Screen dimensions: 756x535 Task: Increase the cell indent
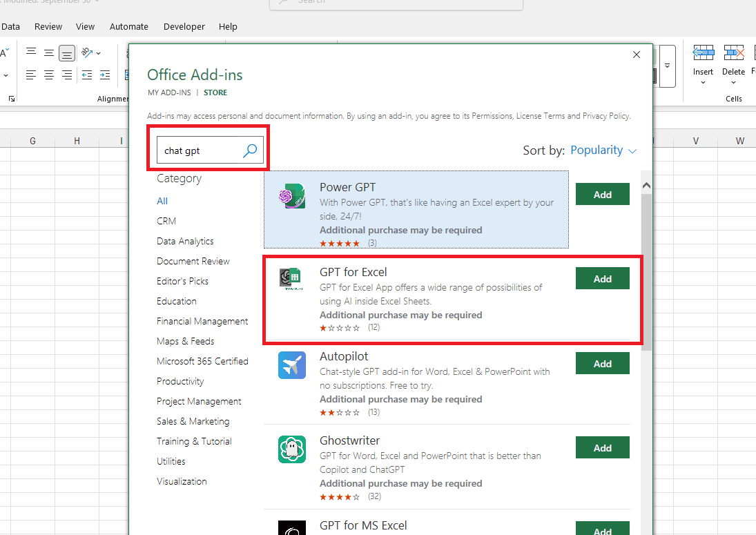105,75
